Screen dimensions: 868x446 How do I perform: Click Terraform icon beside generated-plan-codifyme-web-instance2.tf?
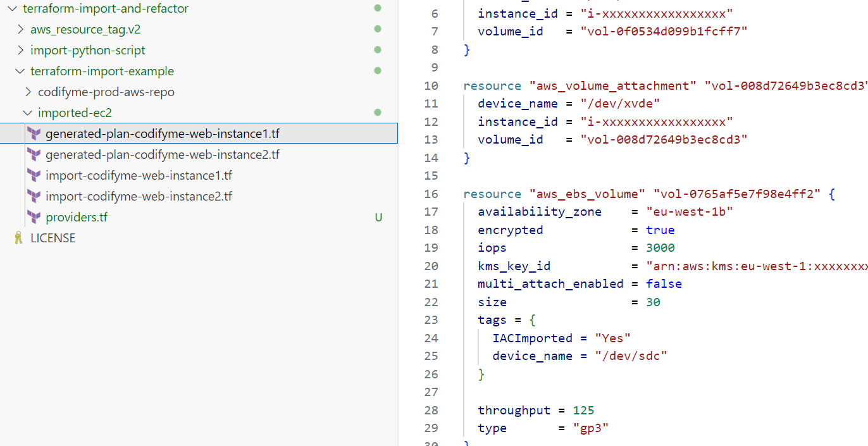34,154
